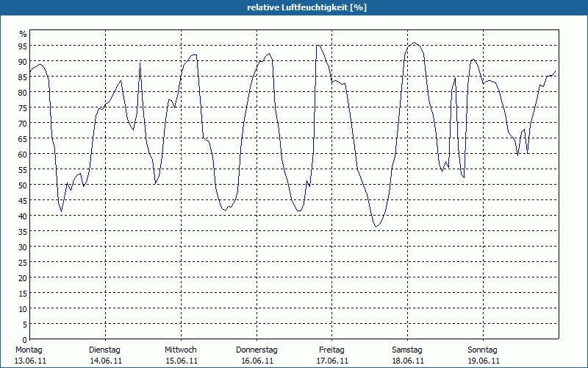588x368 pixels.
Task: Select the date label 19.06.11
Action: point(483,361)
